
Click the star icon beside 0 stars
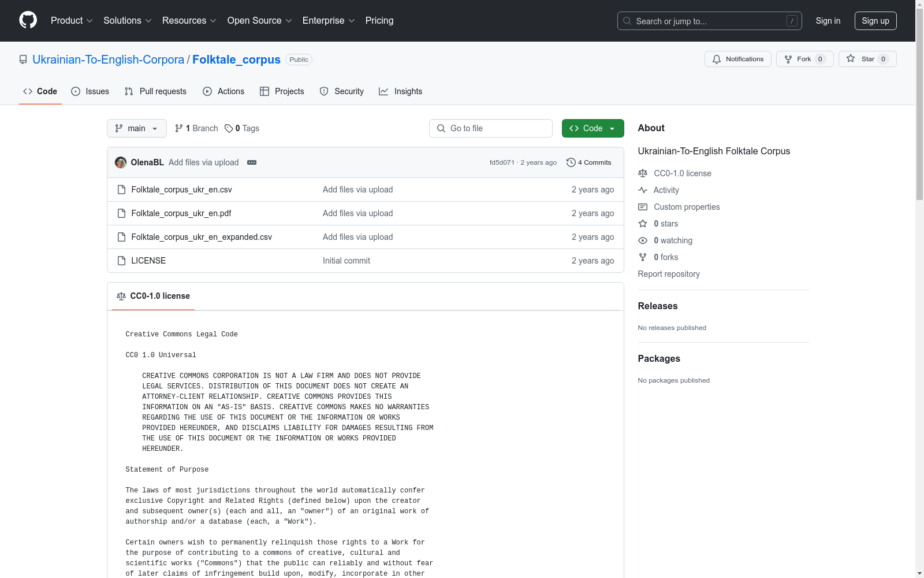click(643, 224)
